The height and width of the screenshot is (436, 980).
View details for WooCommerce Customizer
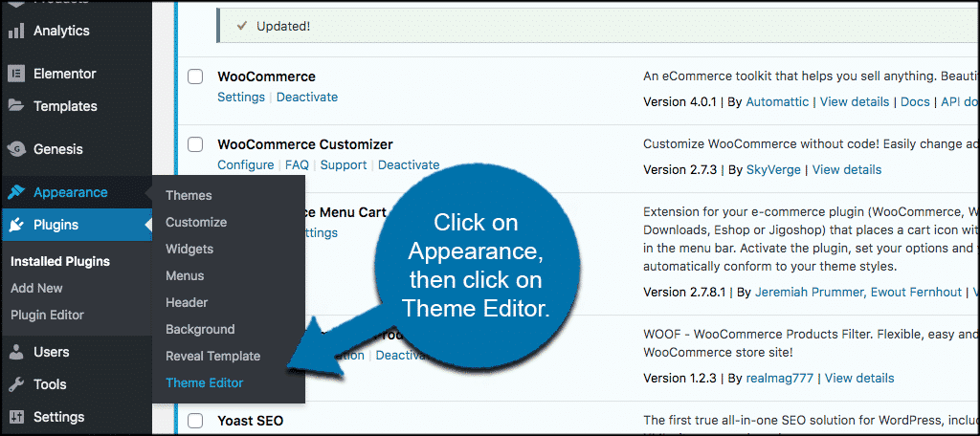pyautogui.click(x=847, y=170)
